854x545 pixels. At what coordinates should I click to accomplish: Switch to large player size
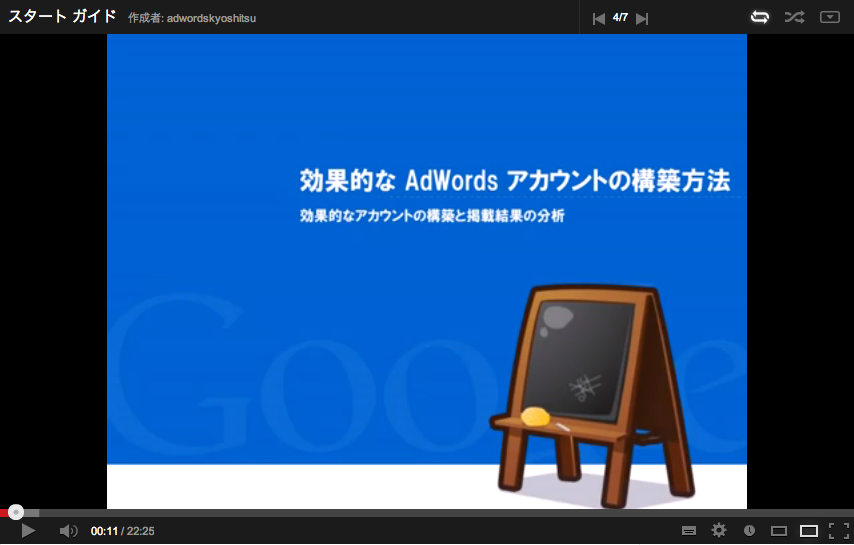[809, 530]
